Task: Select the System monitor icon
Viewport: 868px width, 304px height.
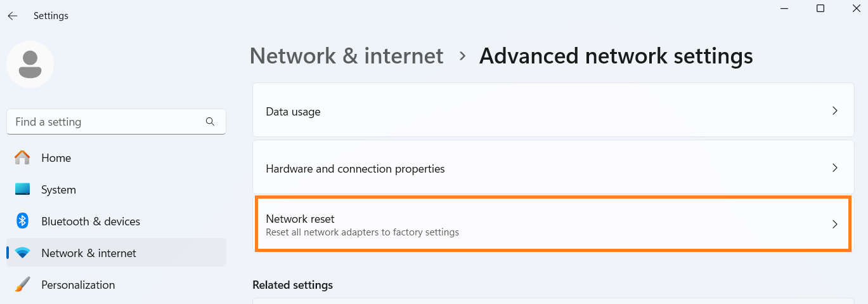Action: [x=22, y=190]
